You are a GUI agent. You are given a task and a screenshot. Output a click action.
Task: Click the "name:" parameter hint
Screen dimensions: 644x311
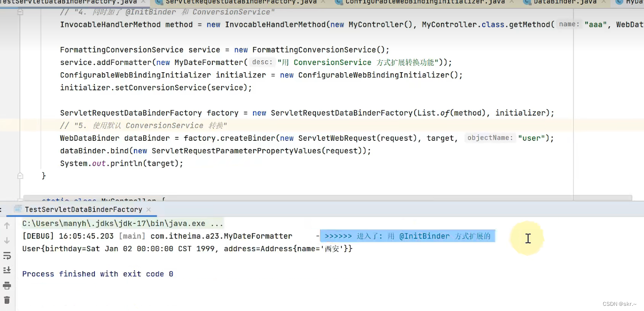pyautogui.click(x=569, y=24)
